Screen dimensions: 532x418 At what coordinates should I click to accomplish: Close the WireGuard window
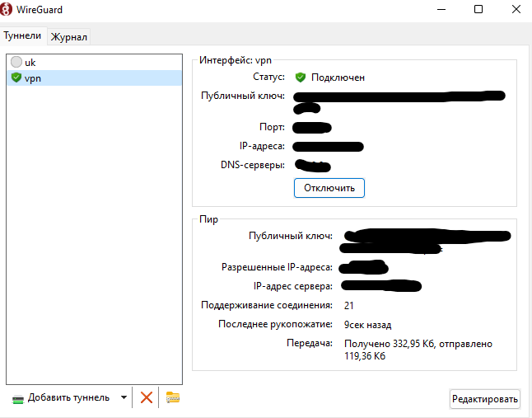(516, 9)
